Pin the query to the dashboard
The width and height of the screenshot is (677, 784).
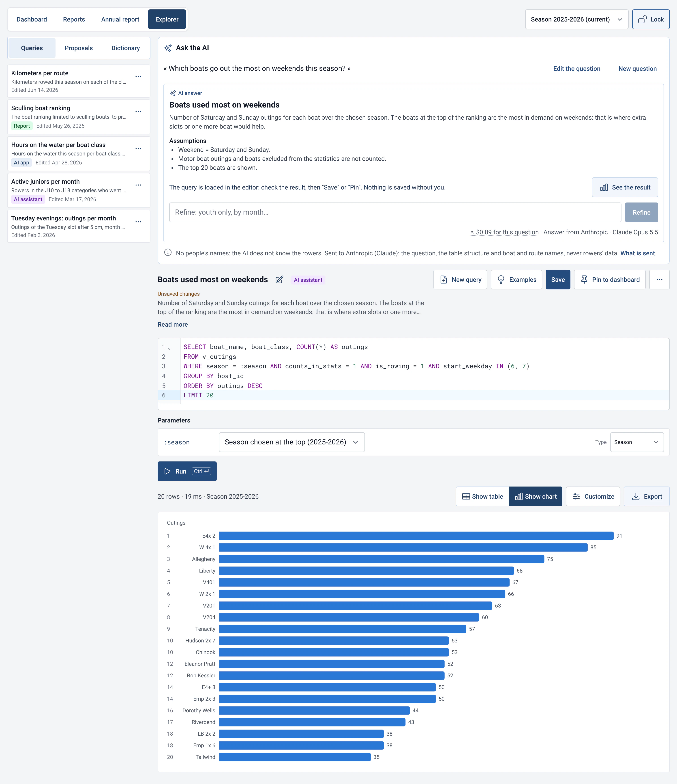click(x=610, y=280)
